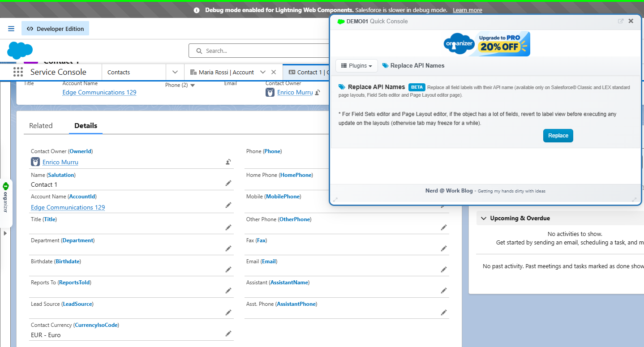Click the 'Lead Source (LeadSource)' label

pos(62,304)
